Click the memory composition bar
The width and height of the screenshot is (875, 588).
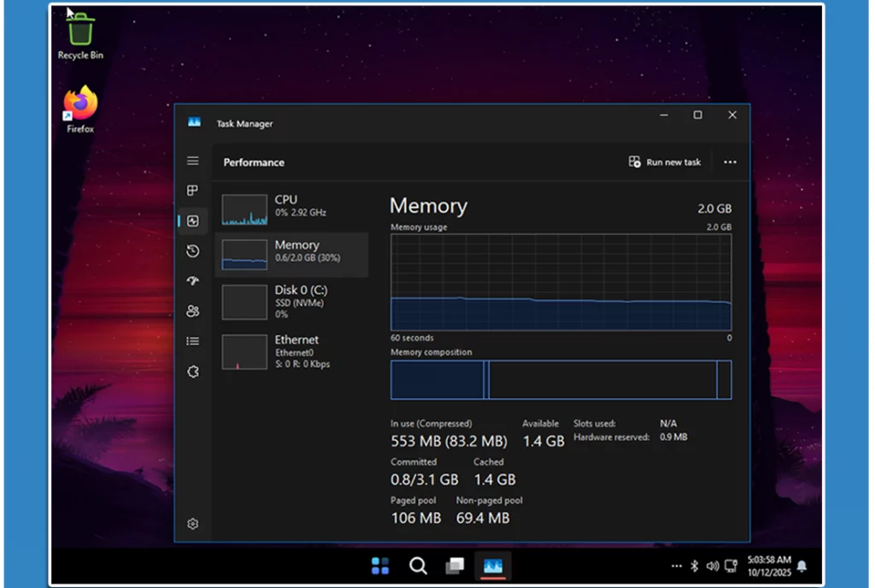click(561, 379)
